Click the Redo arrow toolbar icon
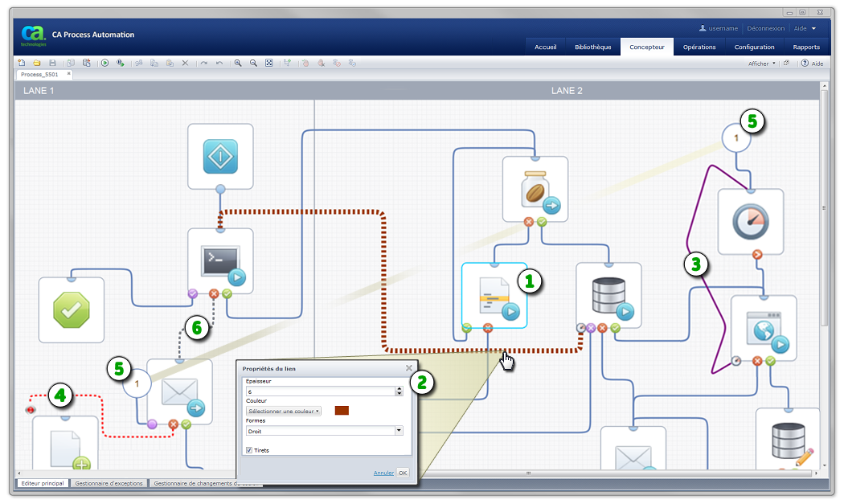The height and width of the screenshot is (504, 844). click(x=204, y=63)
